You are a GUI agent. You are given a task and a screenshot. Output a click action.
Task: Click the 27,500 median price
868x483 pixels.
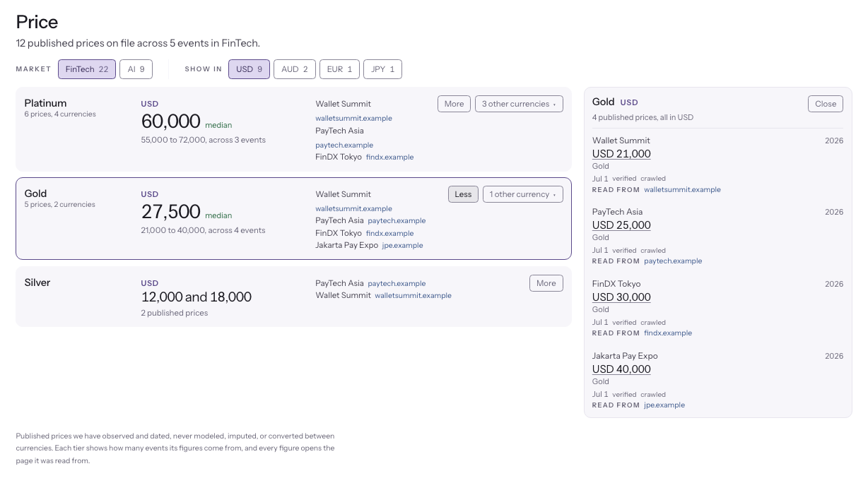[x=170, y=212]
